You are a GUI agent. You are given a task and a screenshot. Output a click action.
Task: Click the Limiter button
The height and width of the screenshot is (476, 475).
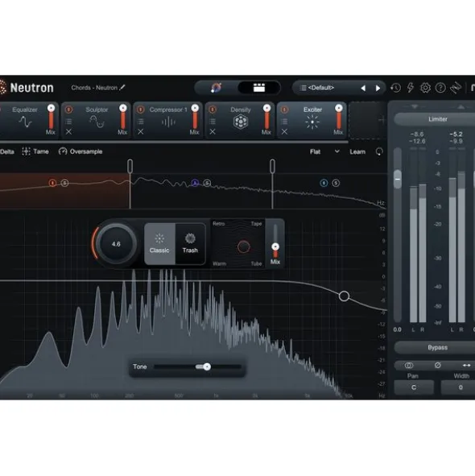point(437,119)
